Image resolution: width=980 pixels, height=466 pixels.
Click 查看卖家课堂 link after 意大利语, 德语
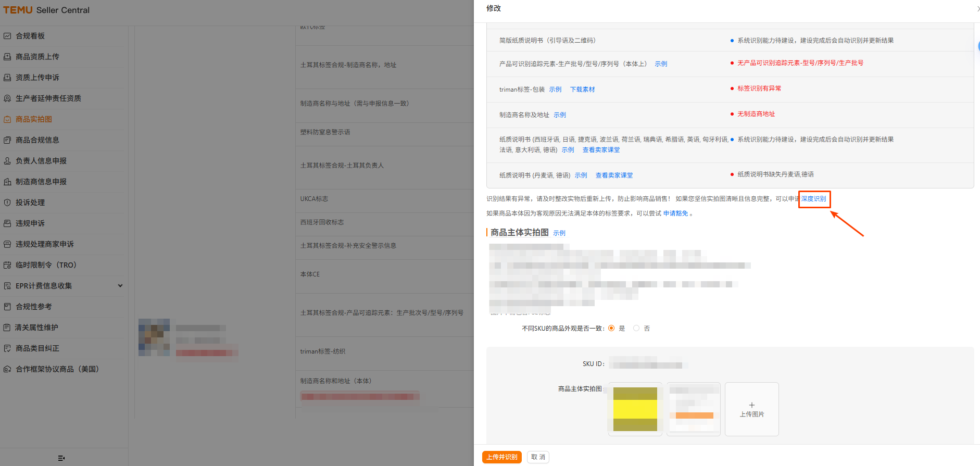click(x=601, y=150)
